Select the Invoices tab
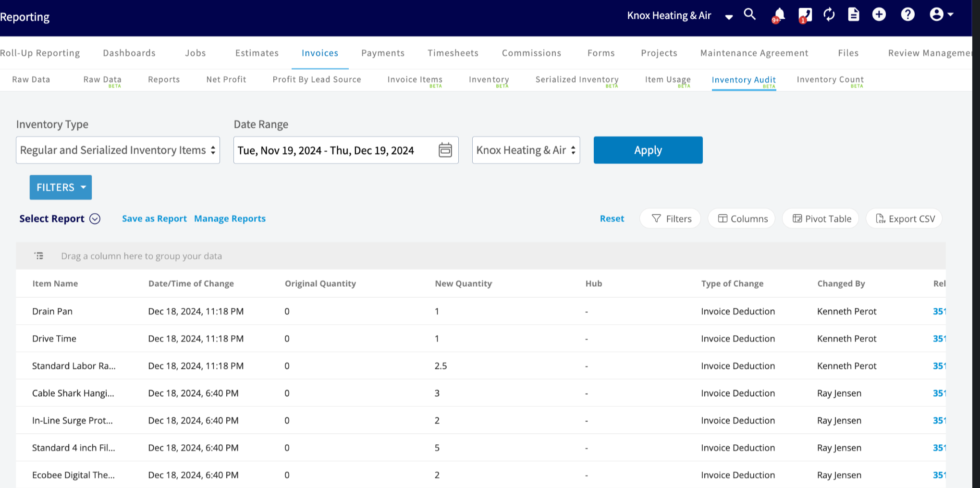 tap(320, 53)
